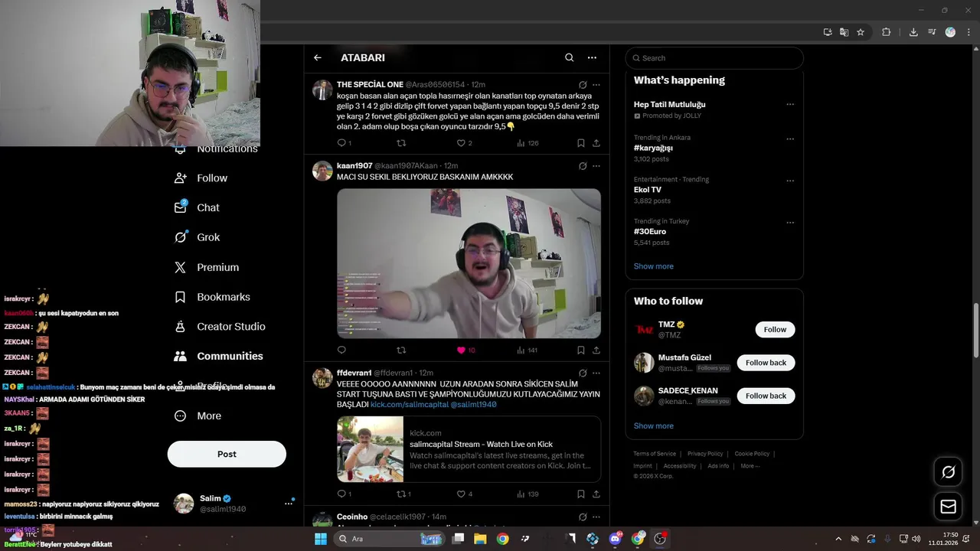Screen dimensions: 980x551
Task: Open account switcher menu beside Salim
Action: 289,503
